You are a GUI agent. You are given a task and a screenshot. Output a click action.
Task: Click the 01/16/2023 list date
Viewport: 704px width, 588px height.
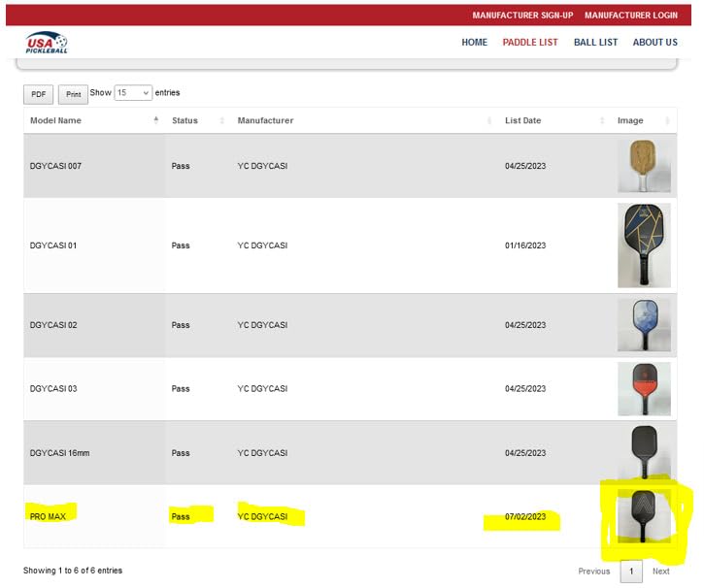pos(525,245)
